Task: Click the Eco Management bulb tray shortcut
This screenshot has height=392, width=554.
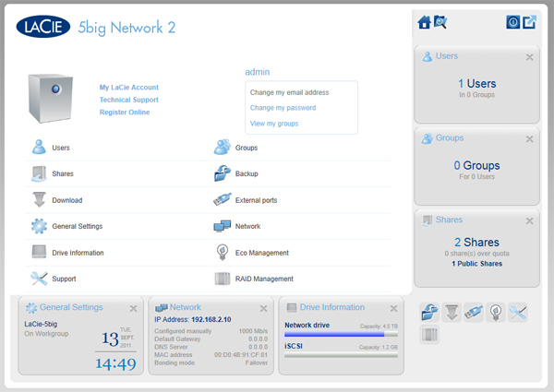Action: 496,313
